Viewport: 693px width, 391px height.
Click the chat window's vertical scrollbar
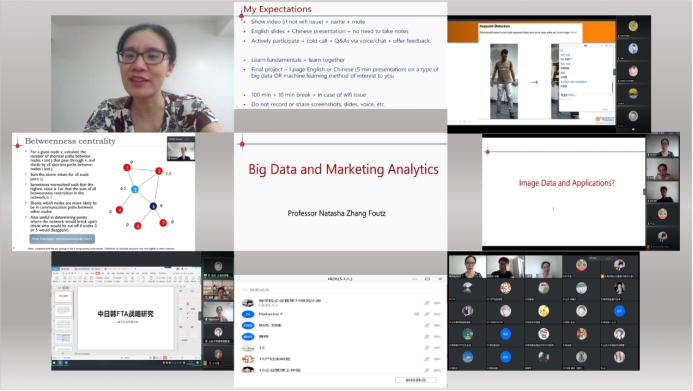coord(612,87)
